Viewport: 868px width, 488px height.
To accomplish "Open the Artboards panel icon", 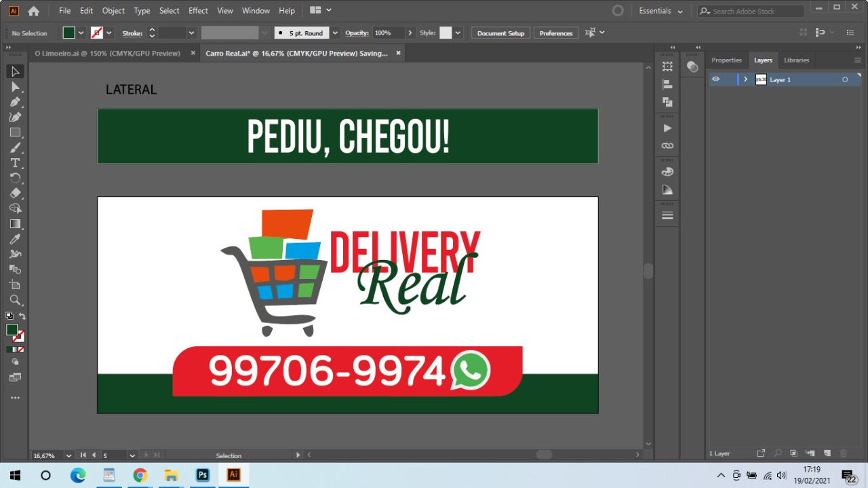I will (x=667, y=67).
